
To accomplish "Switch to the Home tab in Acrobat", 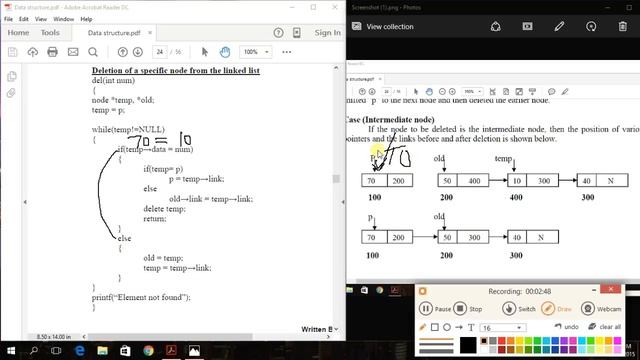I will coord(18,33).
